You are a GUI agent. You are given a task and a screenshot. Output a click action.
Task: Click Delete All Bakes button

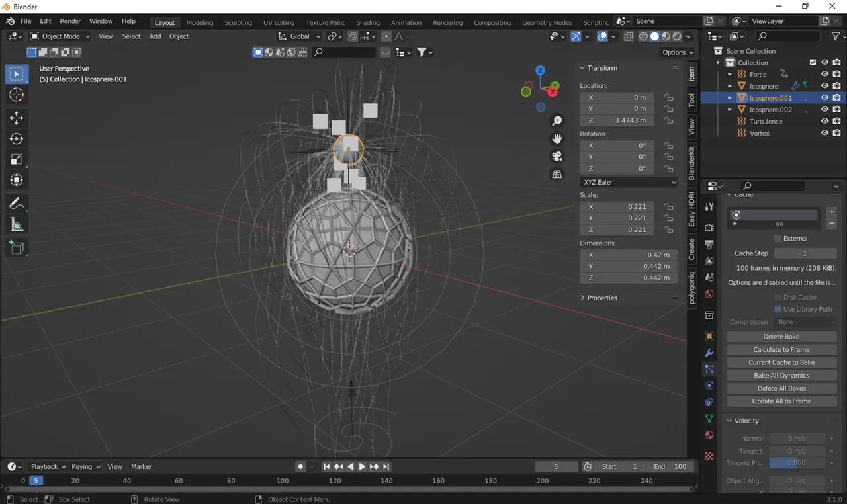(781, 388)
